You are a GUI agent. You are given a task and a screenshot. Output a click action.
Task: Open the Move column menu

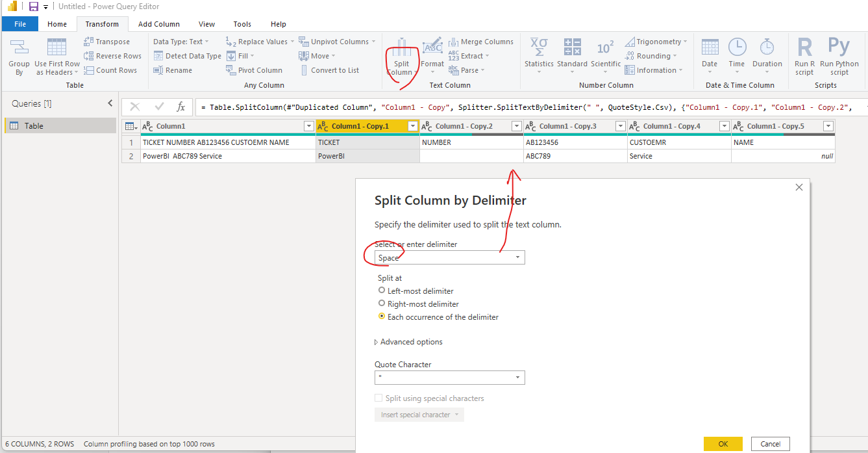[317, 56]
